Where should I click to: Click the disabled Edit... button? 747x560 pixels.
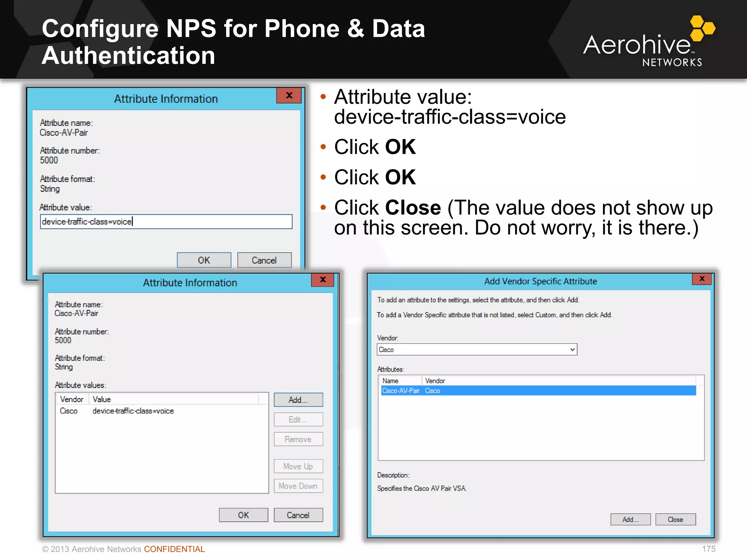click(298, 419)
